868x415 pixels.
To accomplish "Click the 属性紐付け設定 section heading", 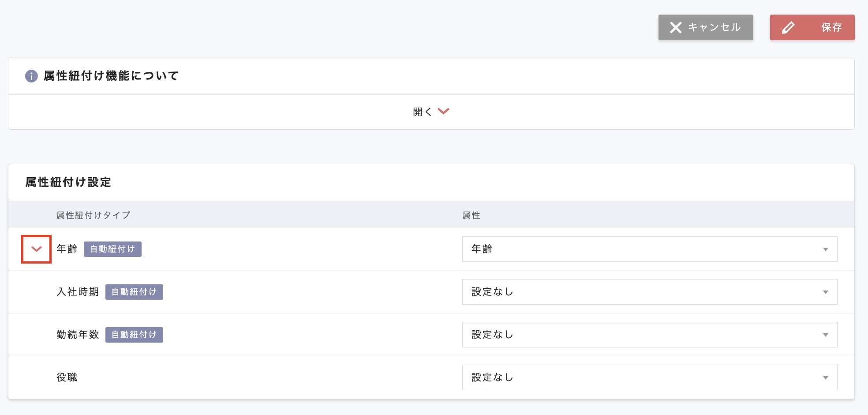I will tap(68, 182).
